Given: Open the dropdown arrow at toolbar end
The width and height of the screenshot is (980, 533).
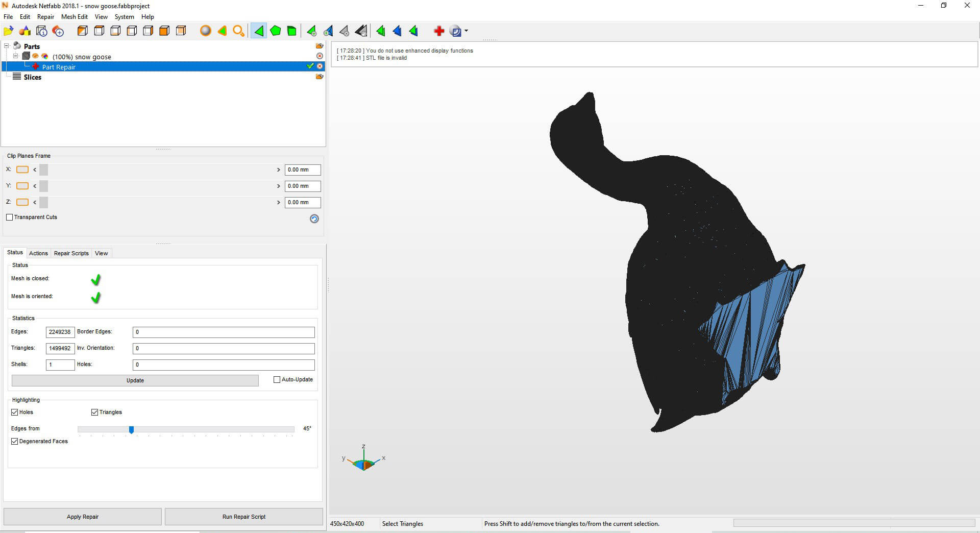Looking at the screenshot, I should [466, 31].
